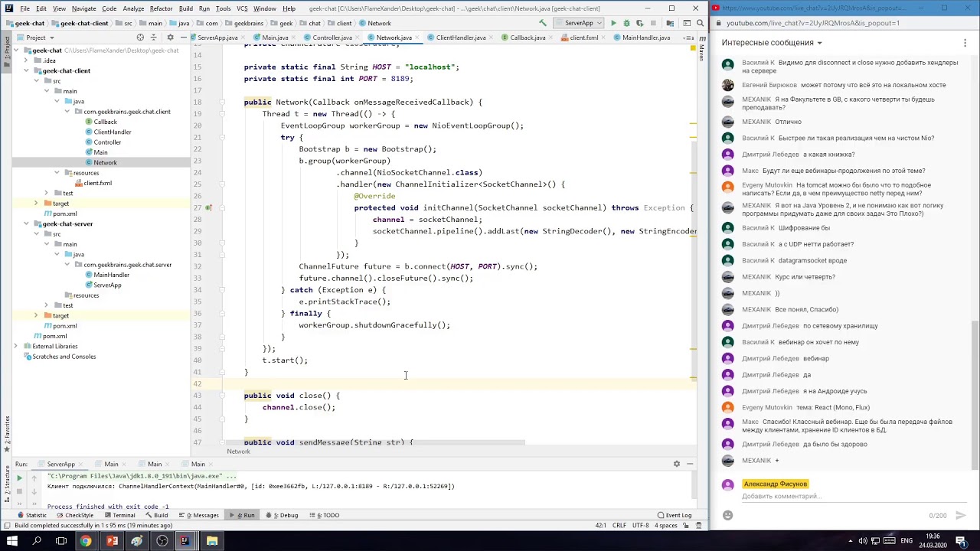Open OBS Studio from the taskbar
The image size is (980, 551).
pyautogui.click(x=162, y=541)
